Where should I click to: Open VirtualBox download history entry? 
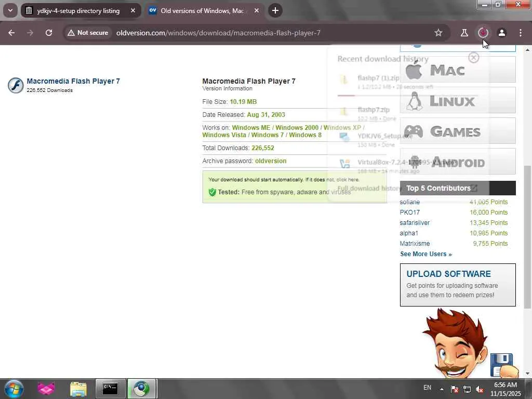click(x=407, y=166)
